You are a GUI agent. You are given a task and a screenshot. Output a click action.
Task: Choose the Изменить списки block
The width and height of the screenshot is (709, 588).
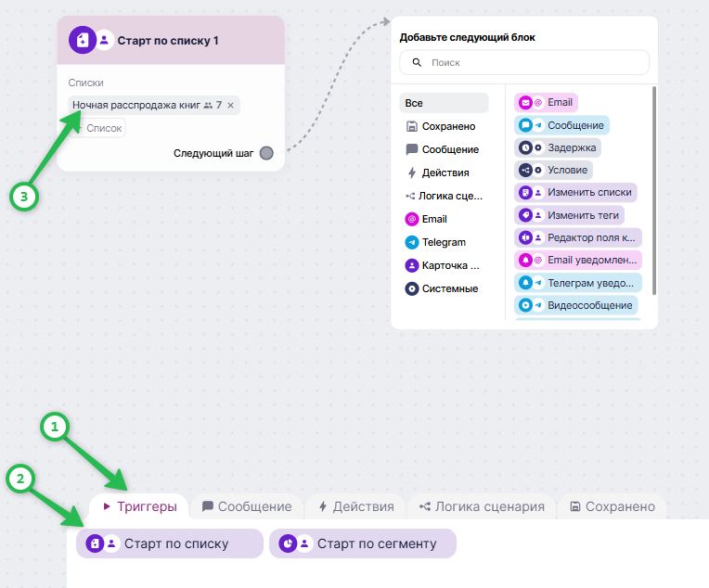click(x=575, y=193)
